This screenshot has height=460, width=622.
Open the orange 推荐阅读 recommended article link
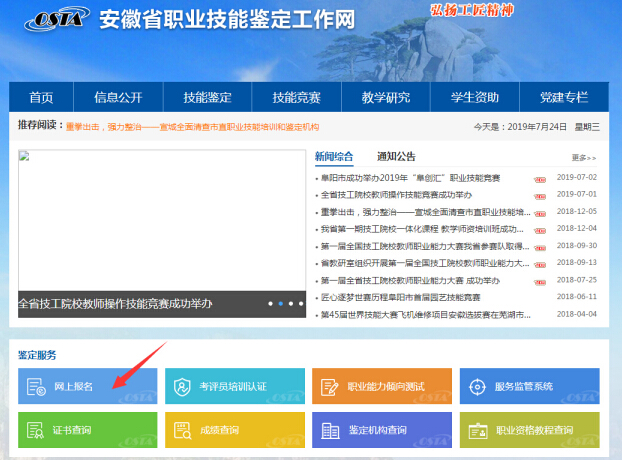(x=192, y=127)
